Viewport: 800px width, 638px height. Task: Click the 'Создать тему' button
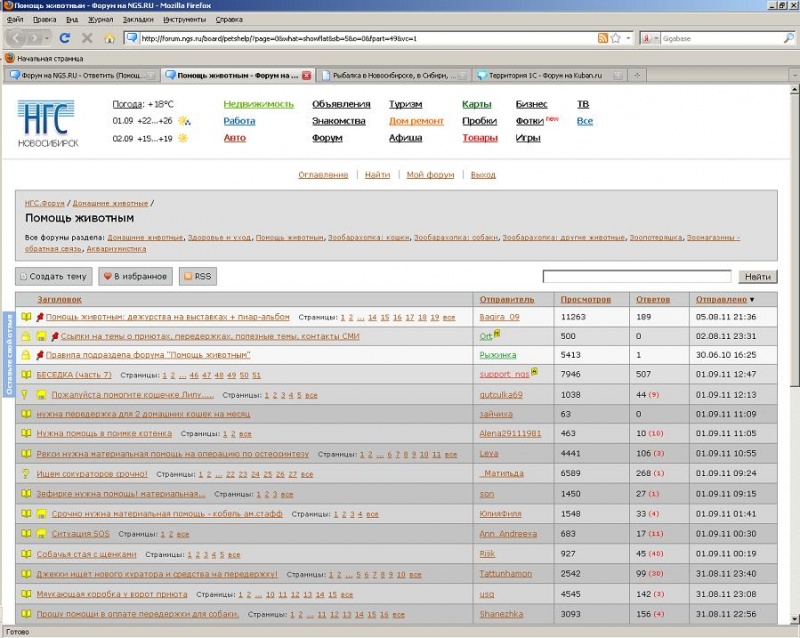[54, 277]
